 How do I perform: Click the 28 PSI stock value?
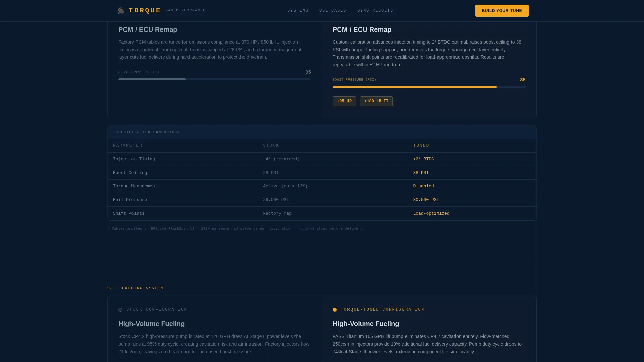coord(271,173)
